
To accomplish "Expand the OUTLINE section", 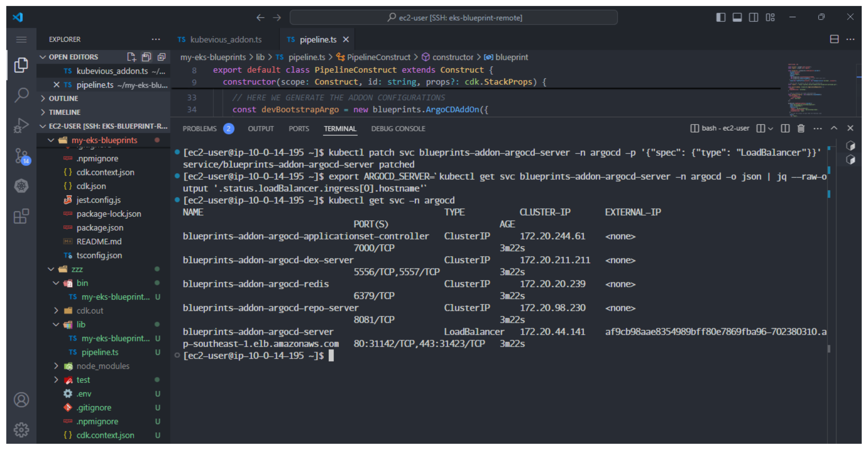I will 63,98.
